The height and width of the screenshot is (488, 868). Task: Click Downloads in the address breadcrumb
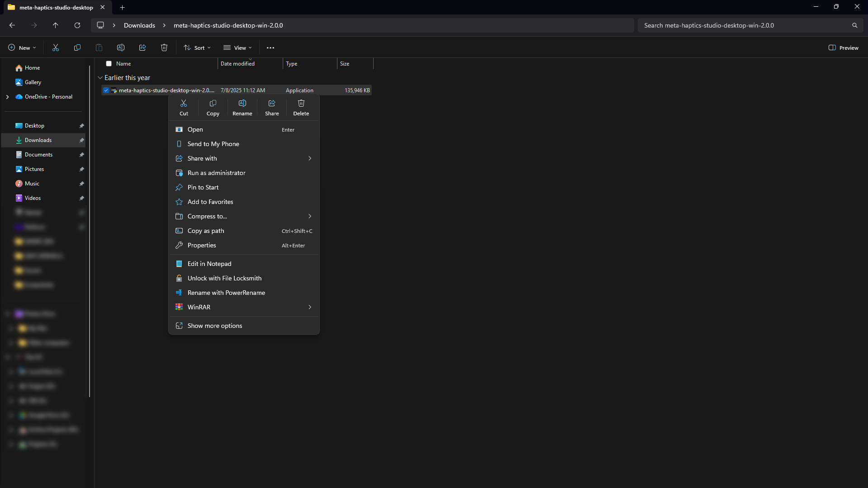[x=139, y=25]
